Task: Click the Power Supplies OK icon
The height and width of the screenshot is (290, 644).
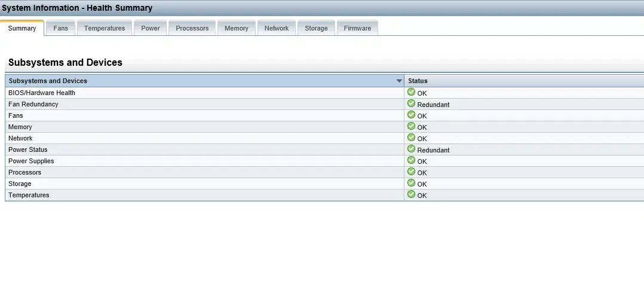Action: point(411,160)
